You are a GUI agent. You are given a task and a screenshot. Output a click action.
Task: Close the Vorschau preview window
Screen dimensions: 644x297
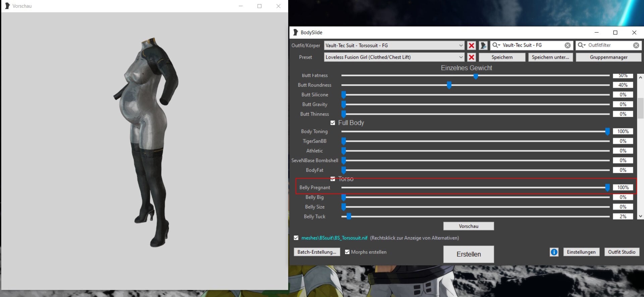278,6
